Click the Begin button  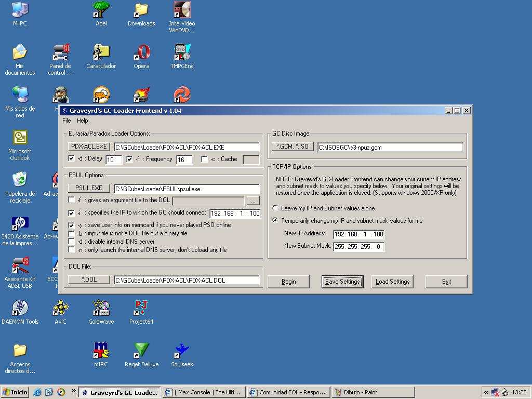[288, 282]
